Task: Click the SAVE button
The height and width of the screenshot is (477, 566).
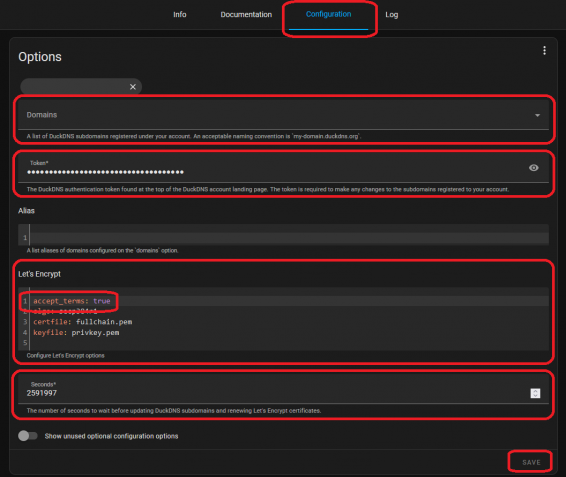Action: pos(531,462)
